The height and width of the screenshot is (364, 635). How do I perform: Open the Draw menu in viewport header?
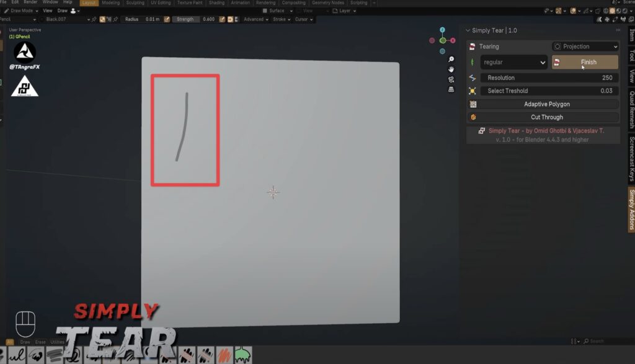point(63,11)
